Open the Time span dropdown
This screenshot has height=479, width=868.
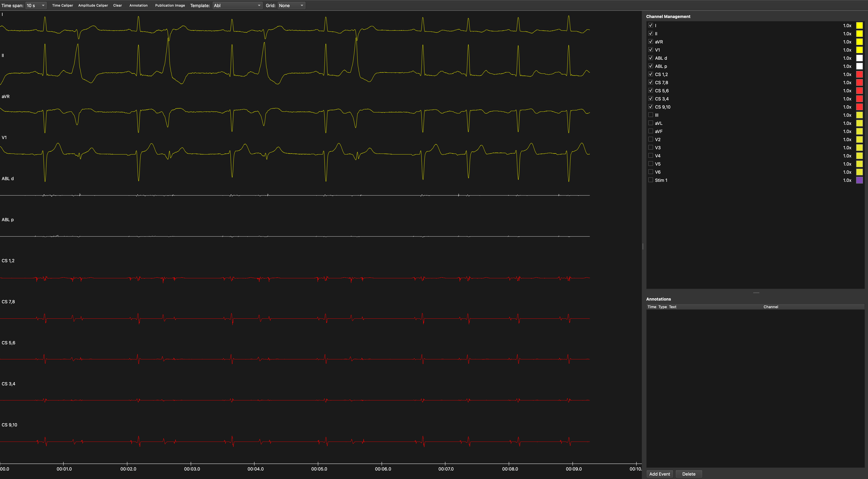[36, 5]
